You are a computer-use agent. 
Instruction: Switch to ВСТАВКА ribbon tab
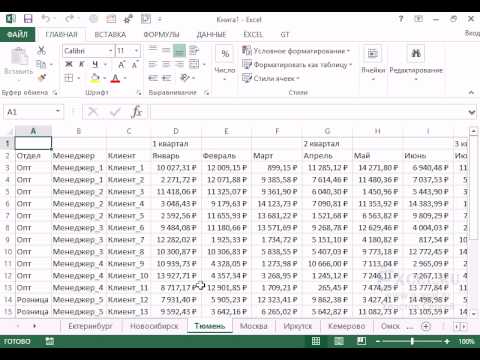tap(110, 35)
